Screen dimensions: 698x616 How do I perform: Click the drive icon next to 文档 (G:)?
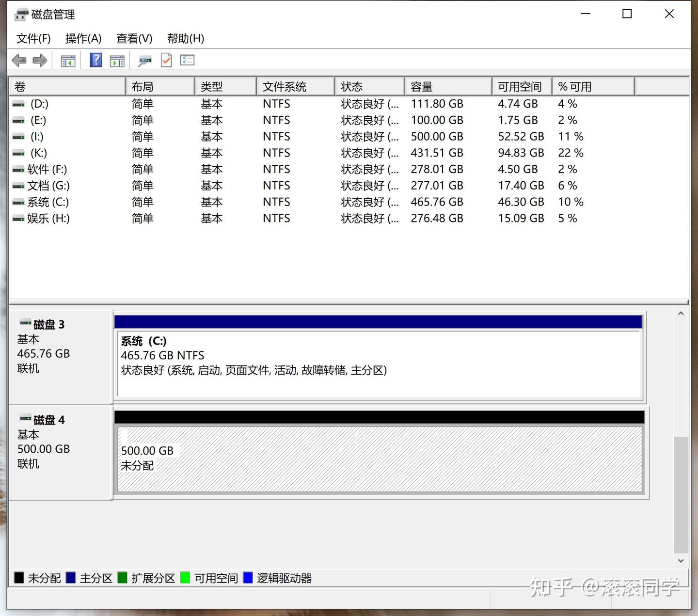[18, 186]
